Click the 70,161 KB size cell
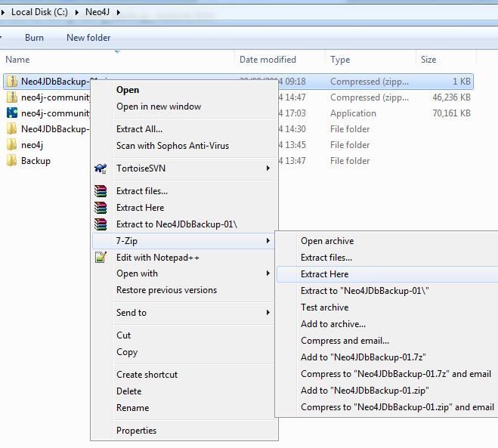Screen dimensions: 498x448 pyautogui.click(x=451, y=113)
